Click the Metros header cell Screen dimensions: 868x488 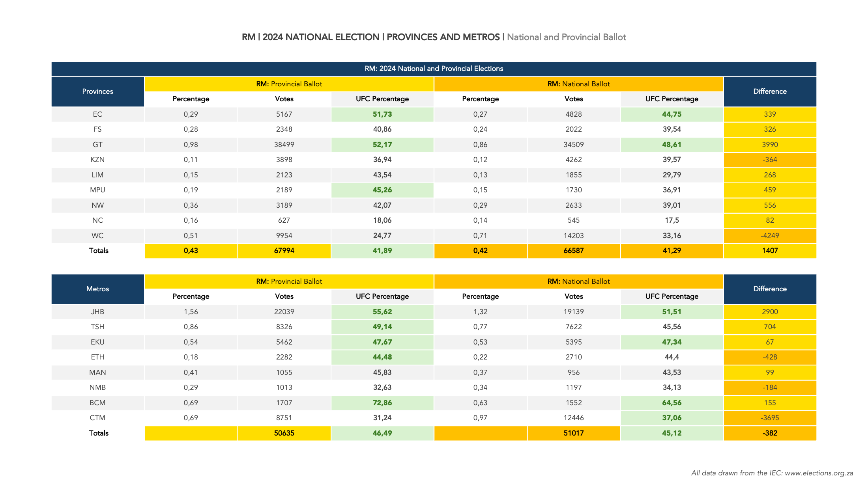tap(97, 289)
